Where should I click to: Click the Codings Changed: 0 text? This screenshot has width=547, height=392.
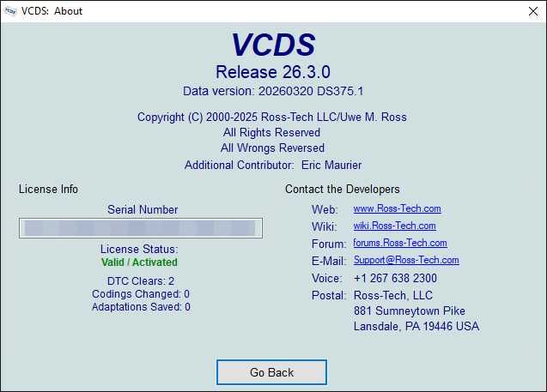(141, 293)
